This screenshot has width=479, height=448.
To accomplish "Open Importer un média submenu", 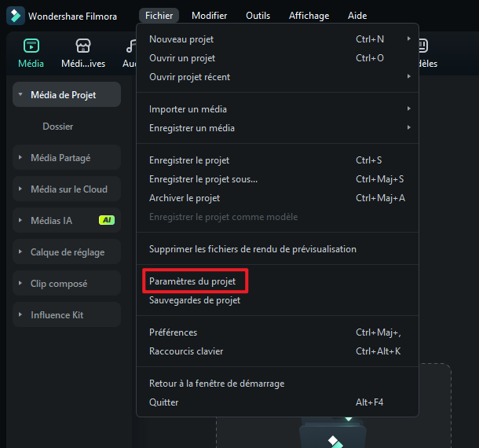I will click(277, 109).
